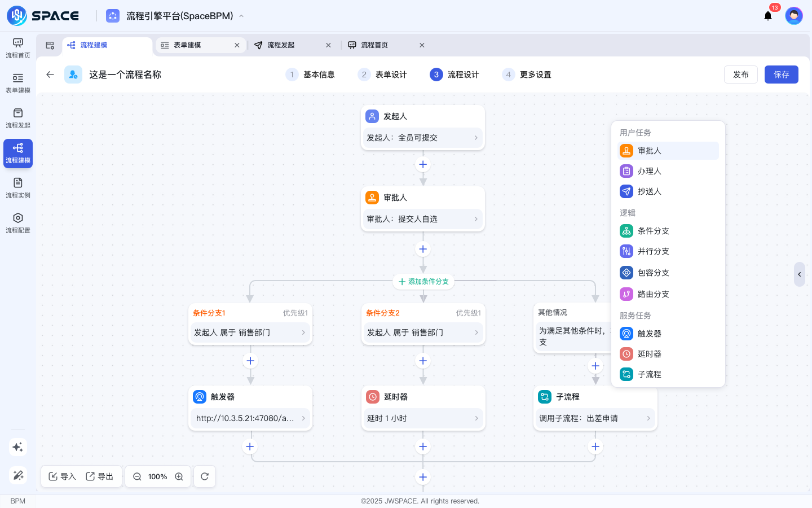Viewport: 812px width, 508px height.
Task: Click the back arrow beside process name
Action: coord(50,75)
